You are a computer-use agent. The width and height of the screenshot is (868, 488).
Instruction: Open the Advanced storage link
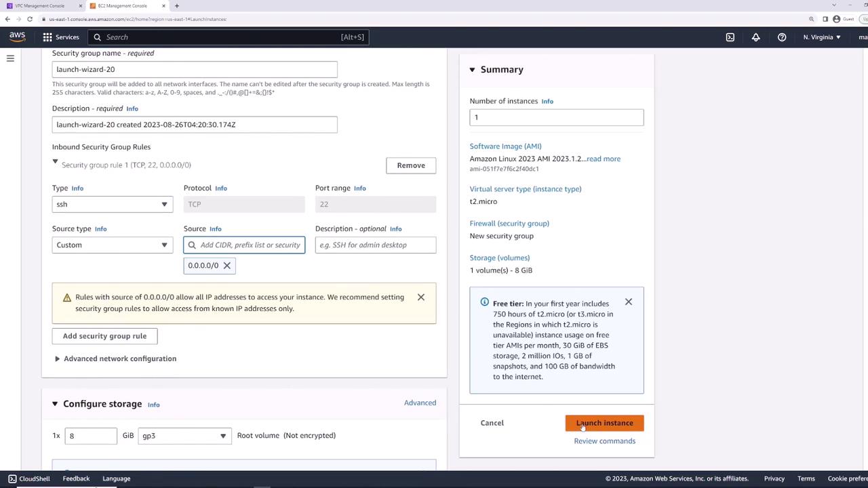click(x=420, y=403)
